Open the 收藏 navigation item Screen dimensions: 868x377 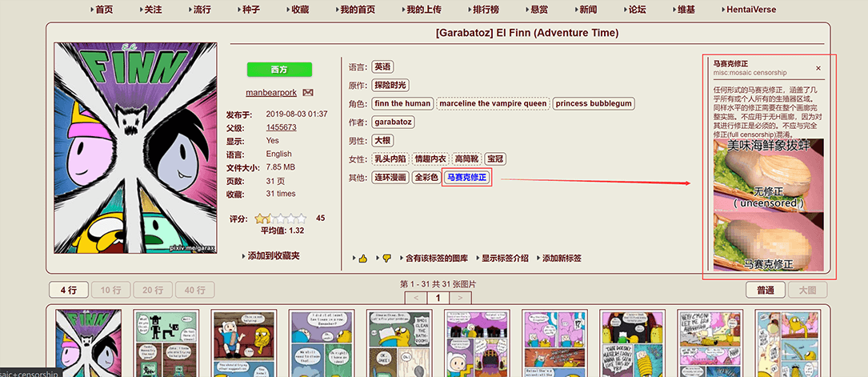301,10
